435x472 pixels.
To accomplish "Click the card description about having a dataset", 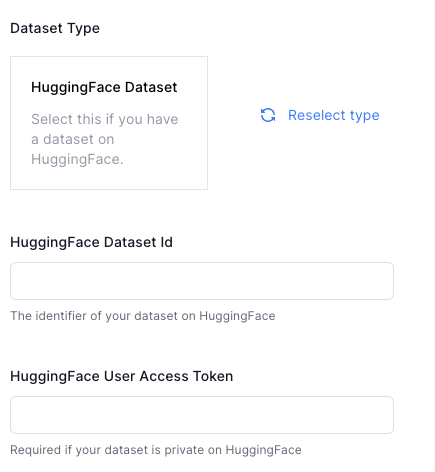I will 105,139.
